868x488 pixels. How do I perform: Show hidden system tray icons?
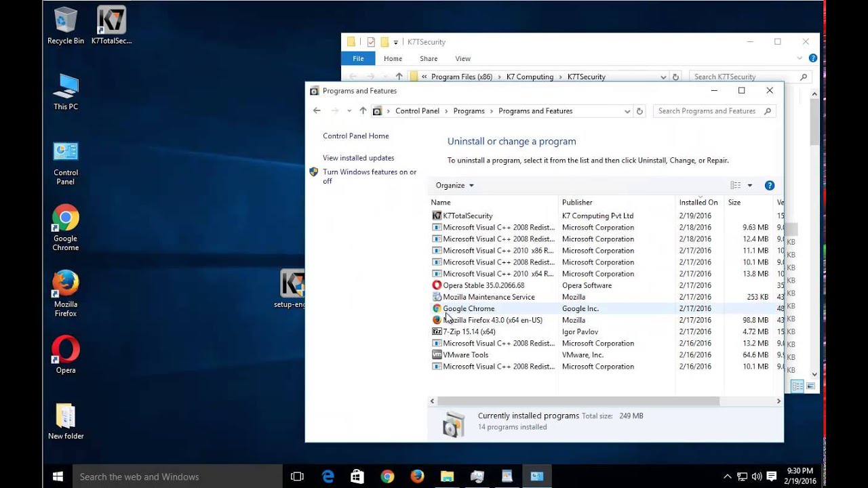click(727, 476)
